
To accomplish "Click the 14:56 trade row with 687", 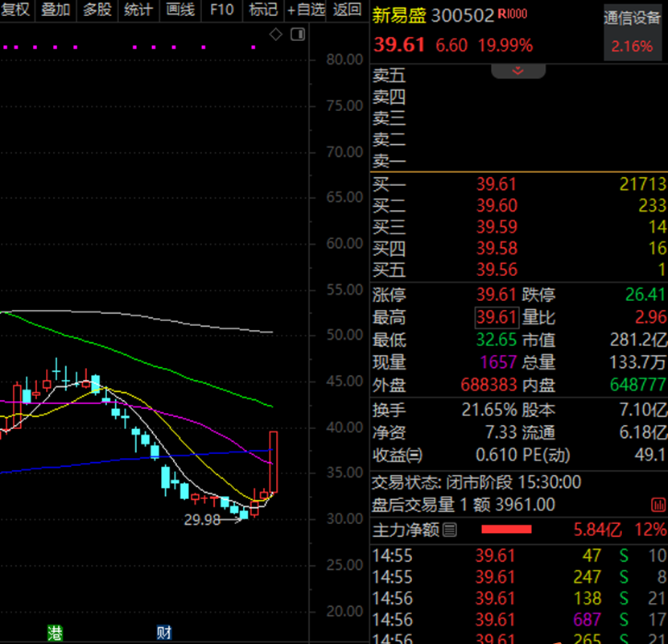I will (x=518, y=620).
